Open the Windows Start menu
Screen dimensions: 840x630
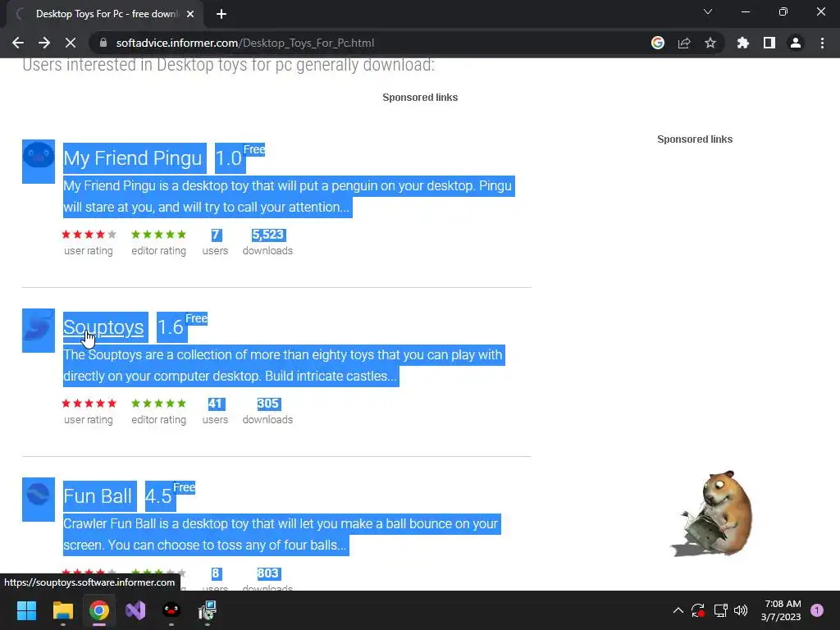[26, 610]
